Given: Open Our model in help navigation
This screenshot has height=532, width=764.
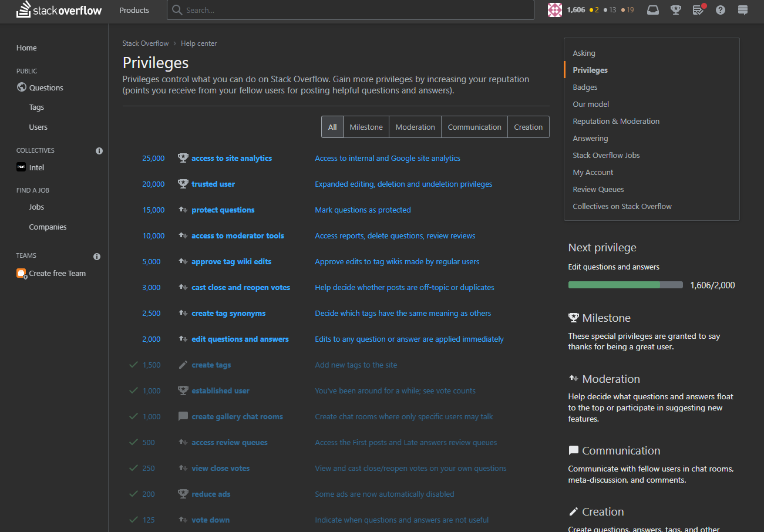Looking at the screenshot, I should 591,104.
